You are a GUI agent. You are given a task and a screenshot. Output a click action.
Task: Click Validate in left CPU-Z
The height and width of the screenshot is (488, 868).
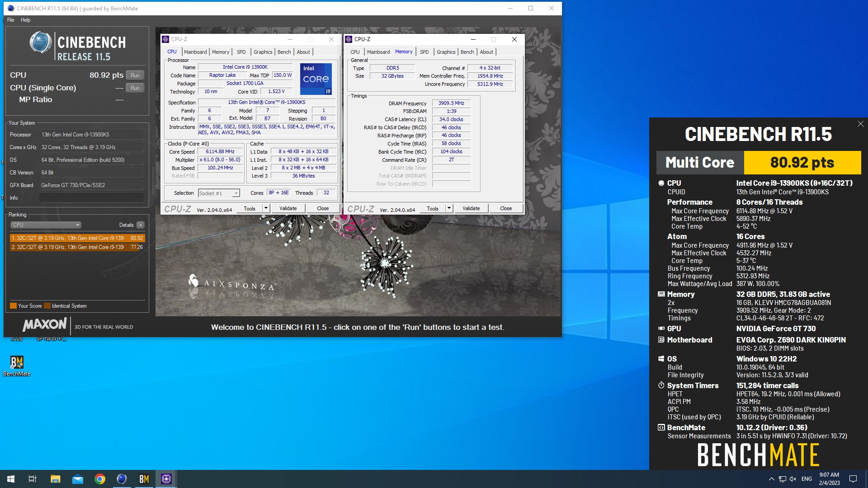288,208
